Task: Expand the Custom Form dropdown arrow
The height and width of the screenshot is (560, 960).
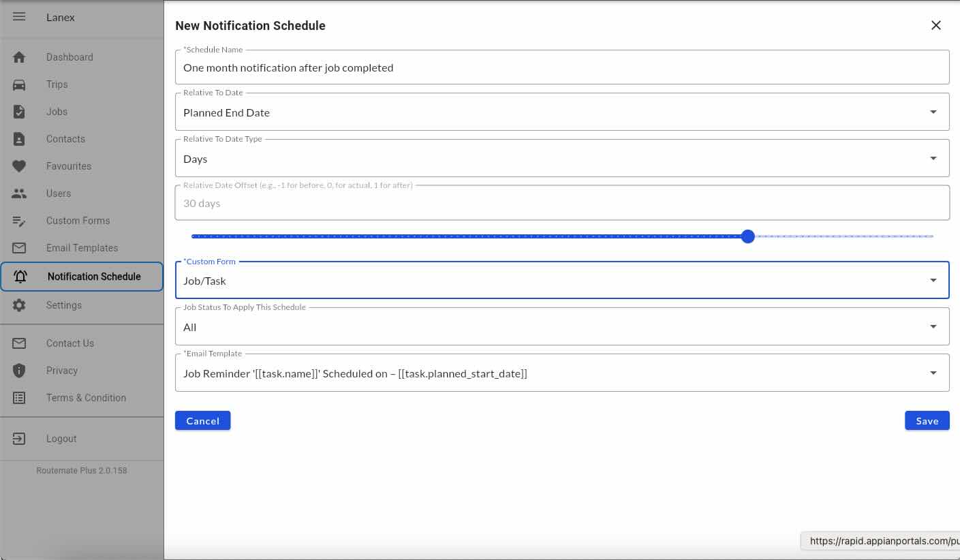Action: 933,280
